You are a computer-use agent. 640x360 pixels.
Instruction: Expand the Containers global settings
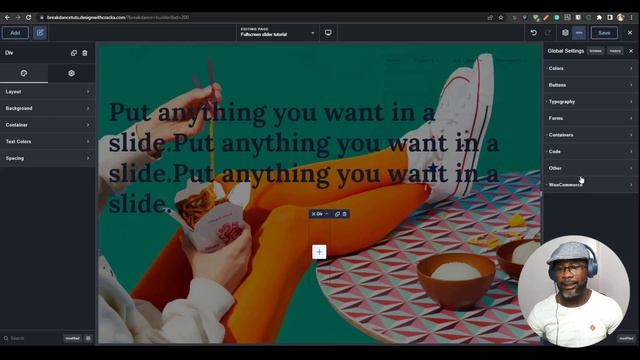[590, 135]
